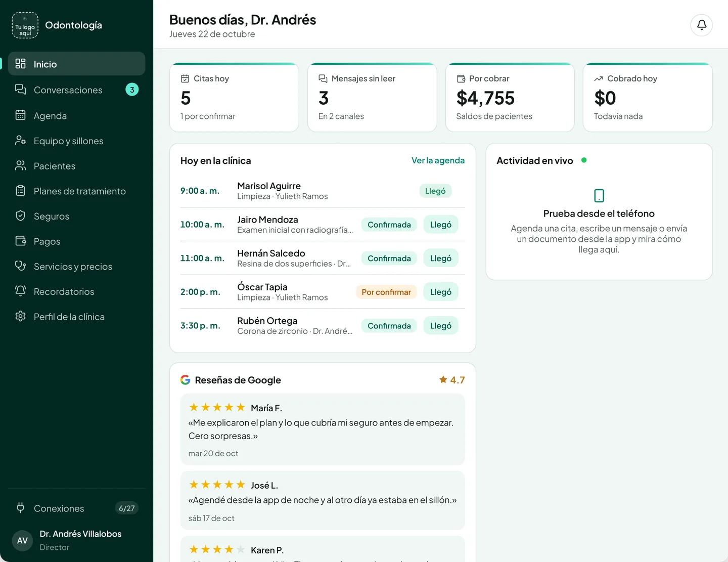This screenshot has width=728, height=562.
Task: Click the Recordatorios bell icon
Action: click(x=20, y=291)
